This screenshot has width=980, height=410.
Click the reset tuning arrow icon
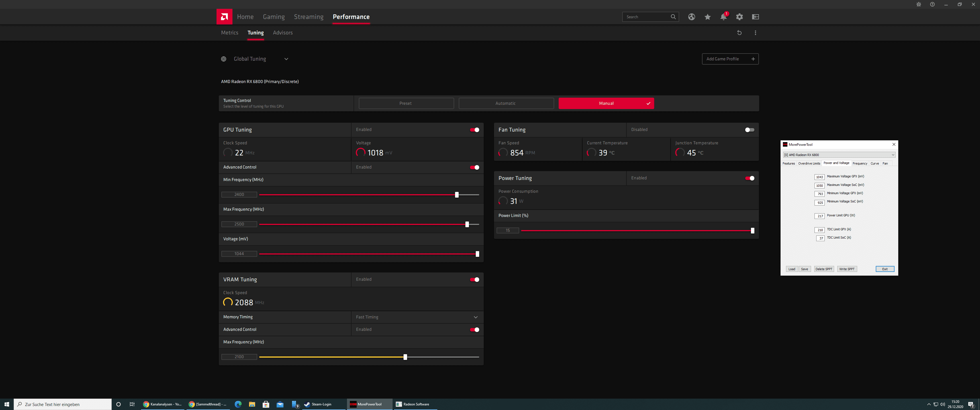point(740,33)
